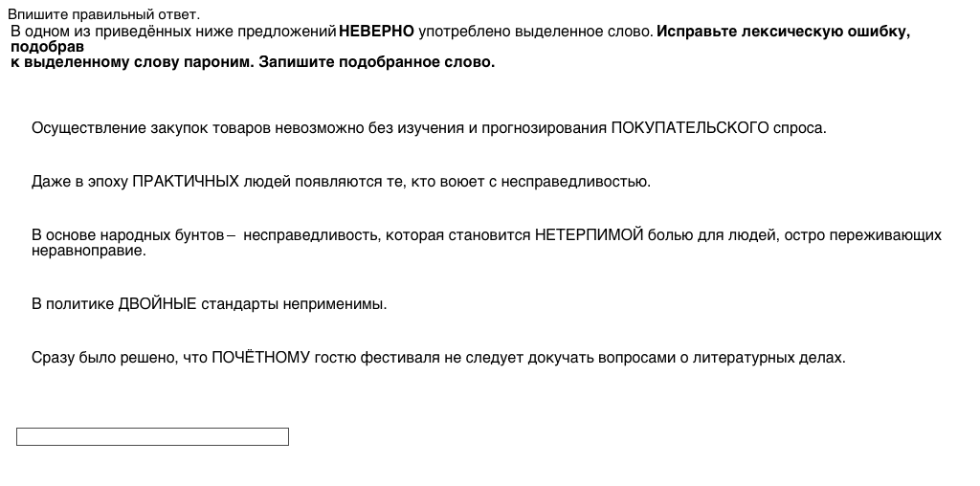Screen dimensions: 980x486
Task: Click the word 'спроса' ending the first sentence
Action: (x=798, y=128)
